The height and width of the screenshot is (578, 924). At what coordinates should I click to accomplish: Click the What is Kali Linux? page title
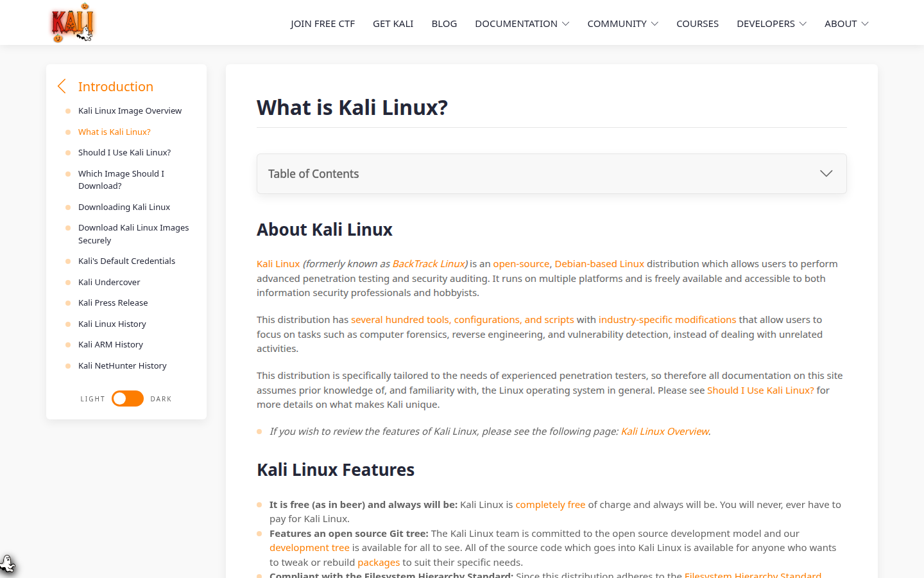[352, 107]
